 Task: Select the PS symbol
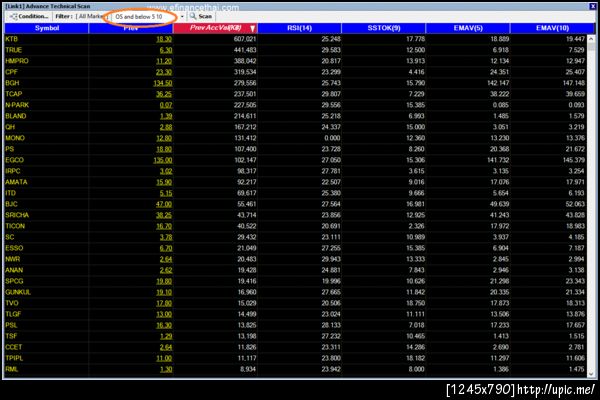pyautogui.click(x=10, y=149)
